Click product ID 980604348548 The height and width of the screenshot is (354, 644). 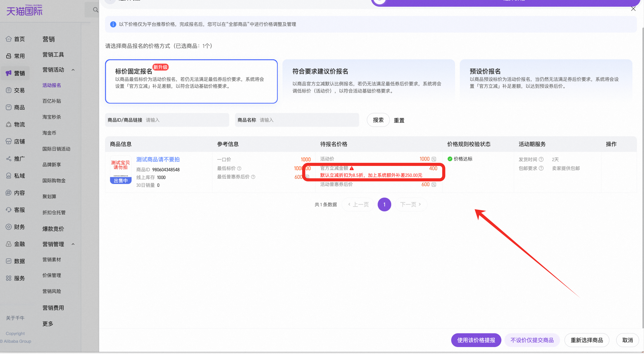(x=166, y=170)
